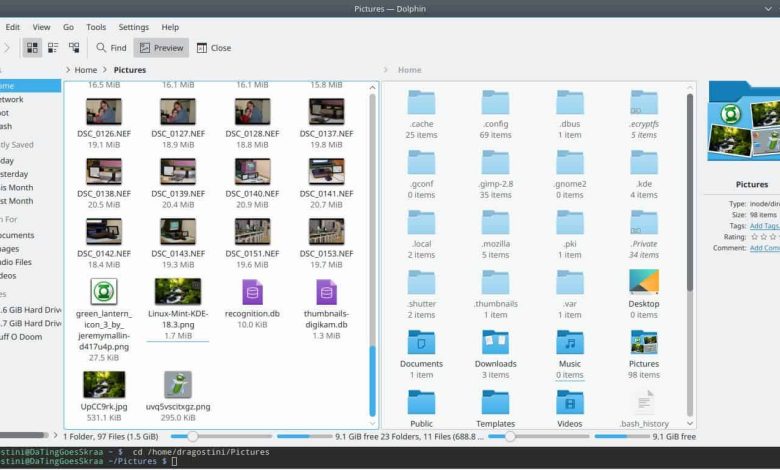Screen dimensions: 780x470
Task: Expand the chevron before Pictures in breadcrumb
Action: click(106, 70)
